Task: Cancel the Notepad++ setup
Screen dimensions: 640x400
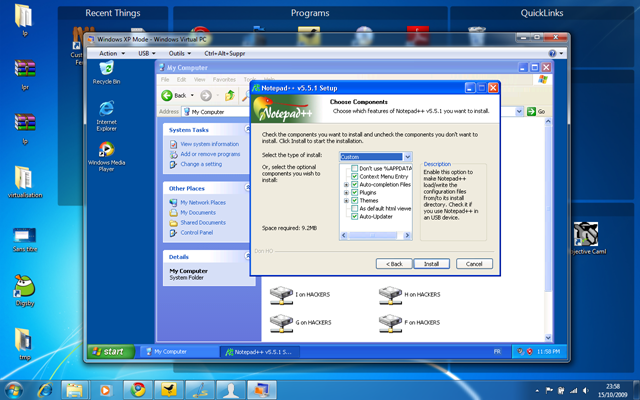Action: 474,264
